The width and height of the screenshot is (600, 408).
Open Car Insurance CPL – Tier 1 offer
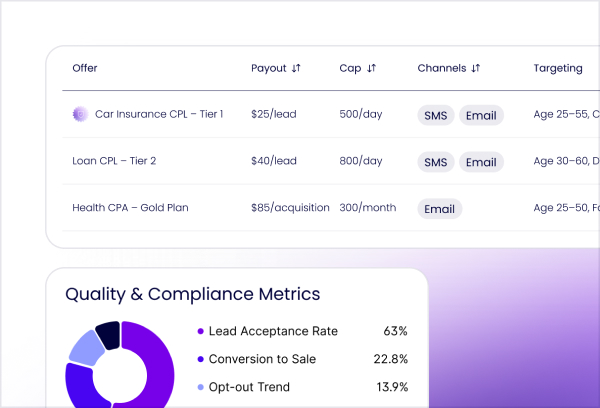(159, 114)
